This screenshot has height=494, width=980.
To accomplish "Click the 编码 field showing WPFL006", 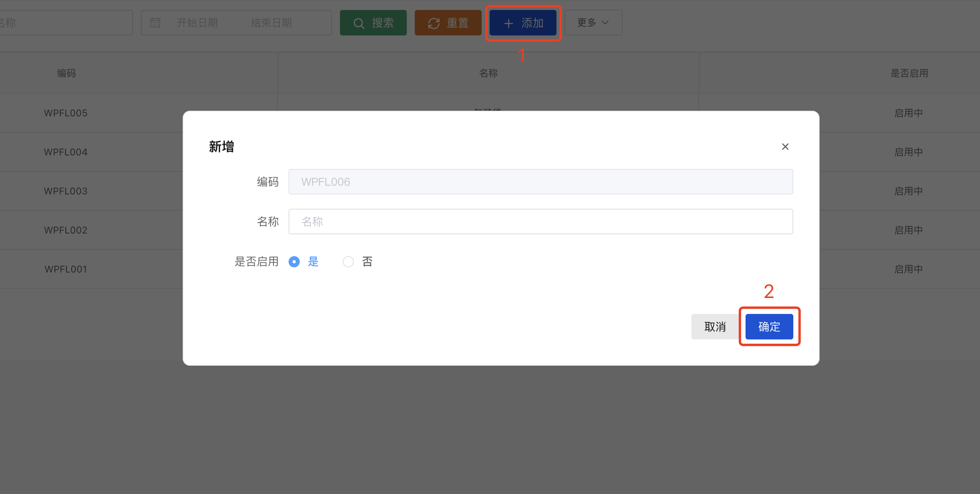I will click(x=541, y=182).
